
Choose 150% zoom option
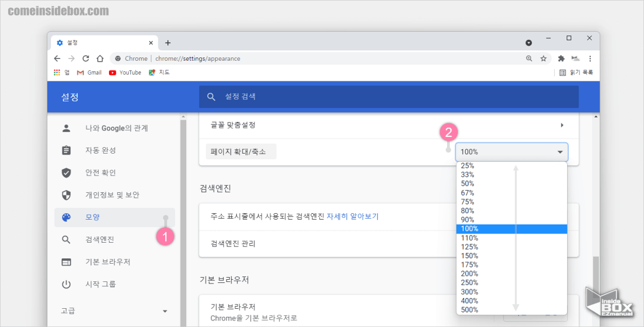pos(511,256)
